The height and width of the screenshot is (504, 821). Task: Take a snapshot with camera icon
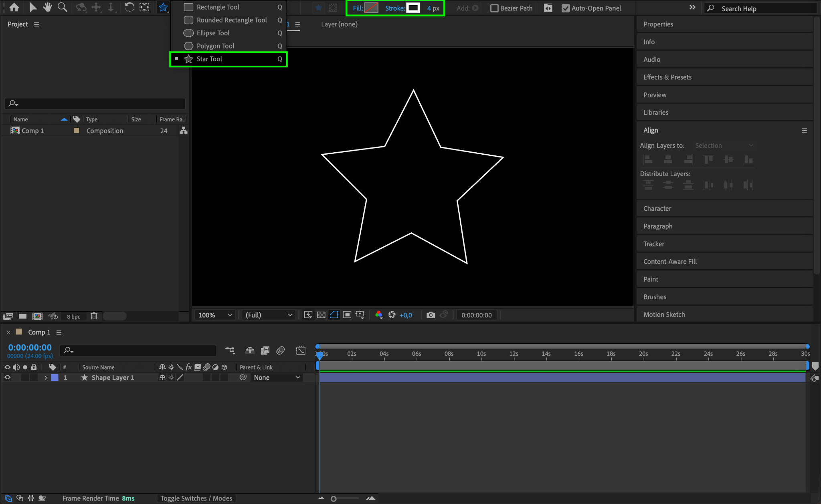click(x=431, y=315)
